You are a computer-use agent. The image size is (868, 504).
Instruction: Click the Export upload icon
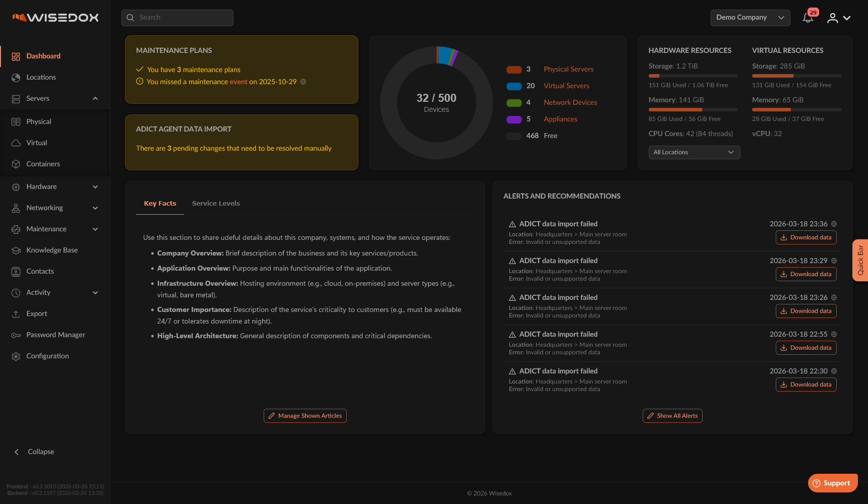click(x=16, y=314)
